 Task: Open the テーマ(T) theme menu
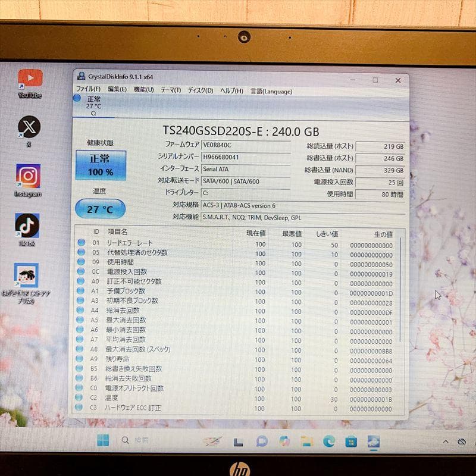(x=171, y=91)
